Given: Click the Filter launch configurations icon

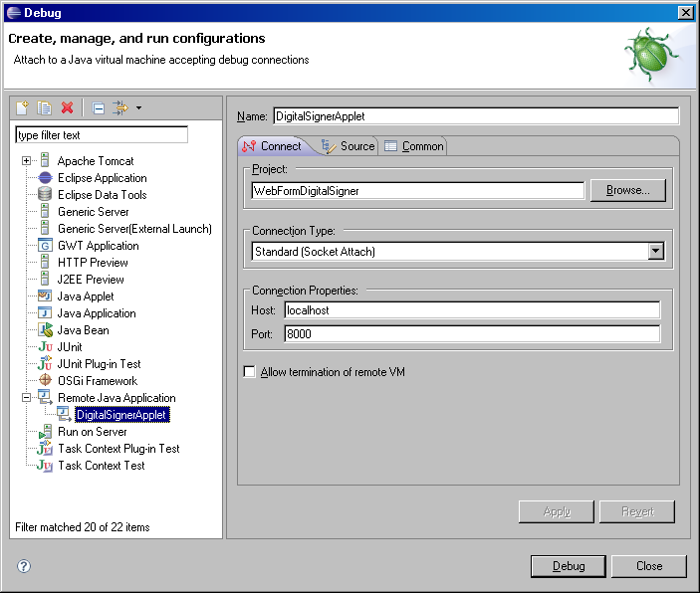Looking at the screenshot, I should pos(120,108).
